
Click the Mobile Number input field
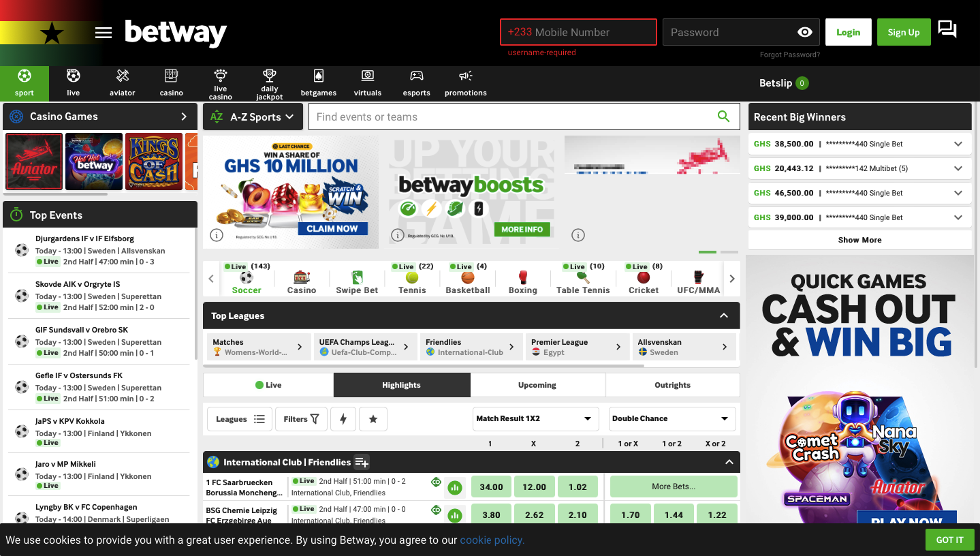pos(578,32)
